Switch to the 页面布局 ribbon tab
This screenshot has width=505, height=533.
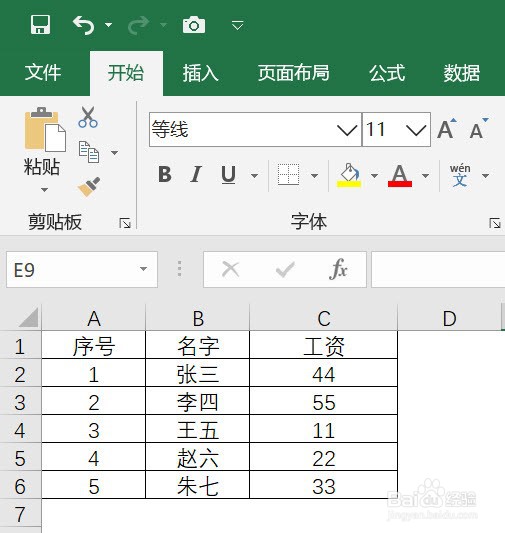[294, 72]
